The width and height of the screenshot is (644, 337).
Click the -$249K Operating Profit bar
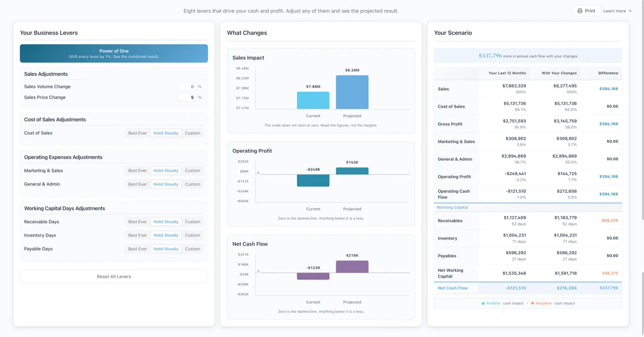[x=313, y=181]
